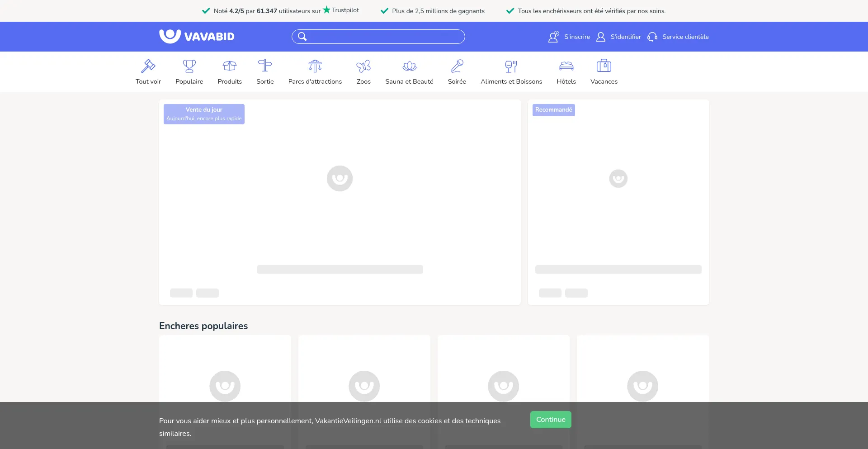This screenshot has width=868, height=449.
Task: Select the Sauna et Beauté label
Action: coord(409,81)
